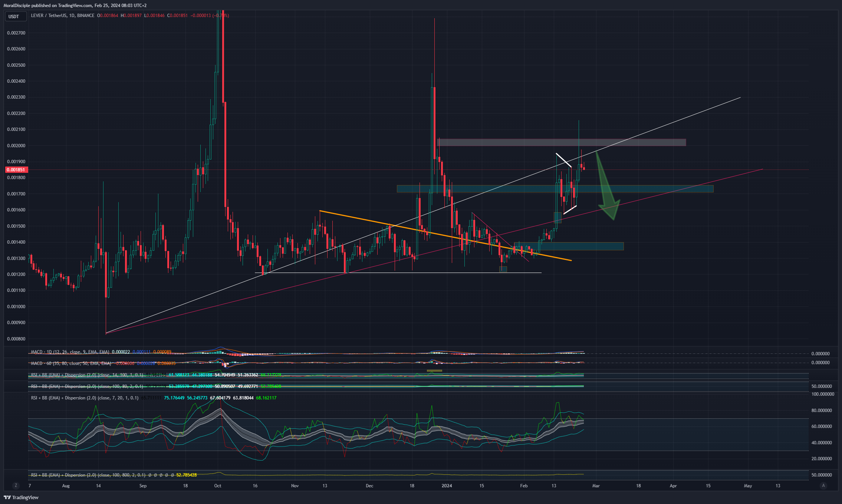The height and width of the screenshot is (504, 842).
Task: Open the TradingView logo link
Action: click(x=22, y=497)
